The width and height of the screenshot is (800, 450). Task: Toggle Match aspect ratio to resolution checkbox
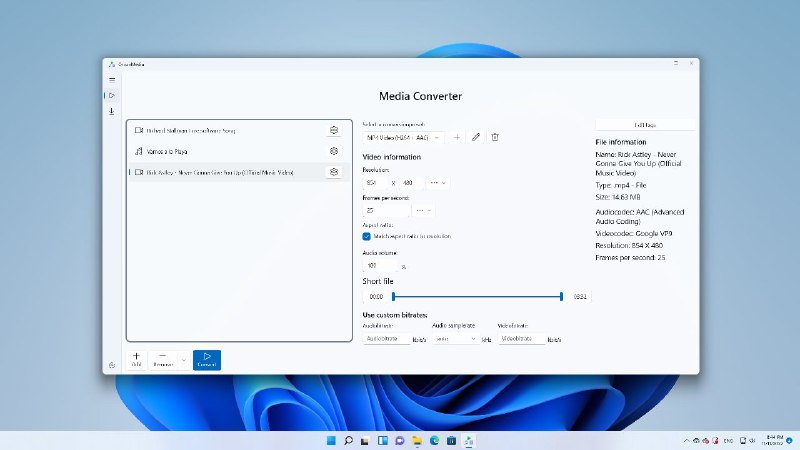click(x=366, y=236)
